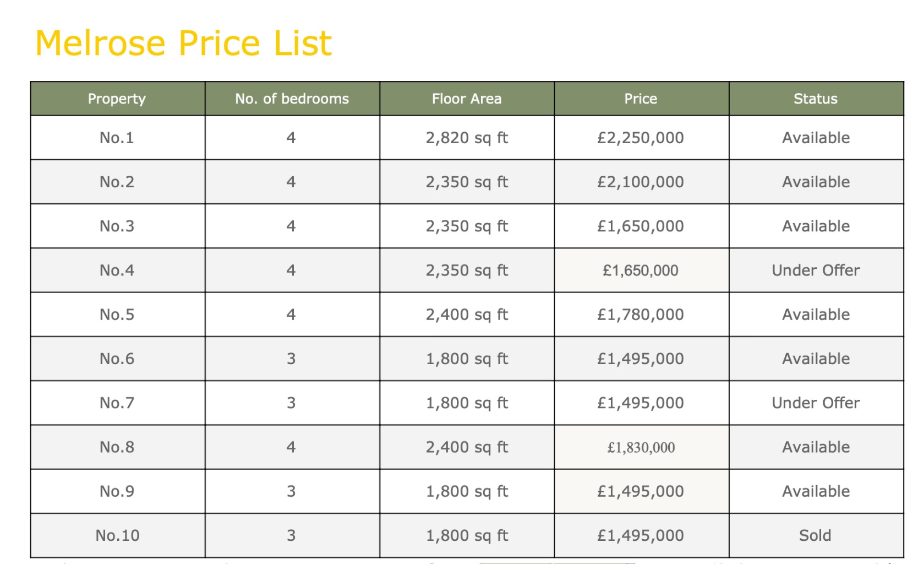Select the £1,830,000 price for No.8
Screen dimensions: 924x564
tap(641, 447)
